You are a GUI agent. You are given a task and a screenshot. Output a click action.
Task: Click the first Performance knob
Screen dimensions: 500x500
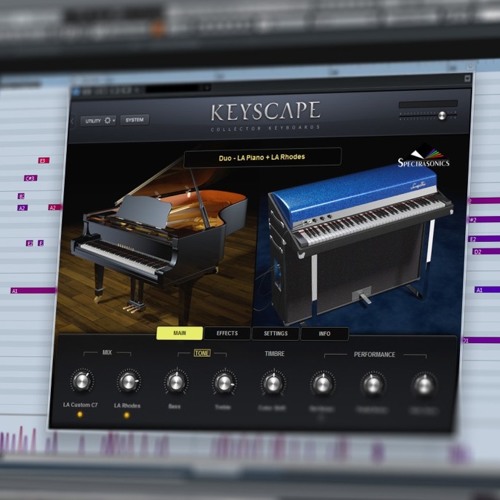click(x=322, y=384)
